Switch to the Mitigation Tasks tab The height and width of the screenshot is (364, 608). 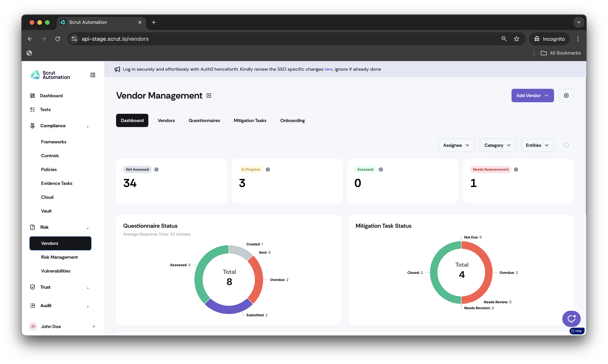pos(250,121)
